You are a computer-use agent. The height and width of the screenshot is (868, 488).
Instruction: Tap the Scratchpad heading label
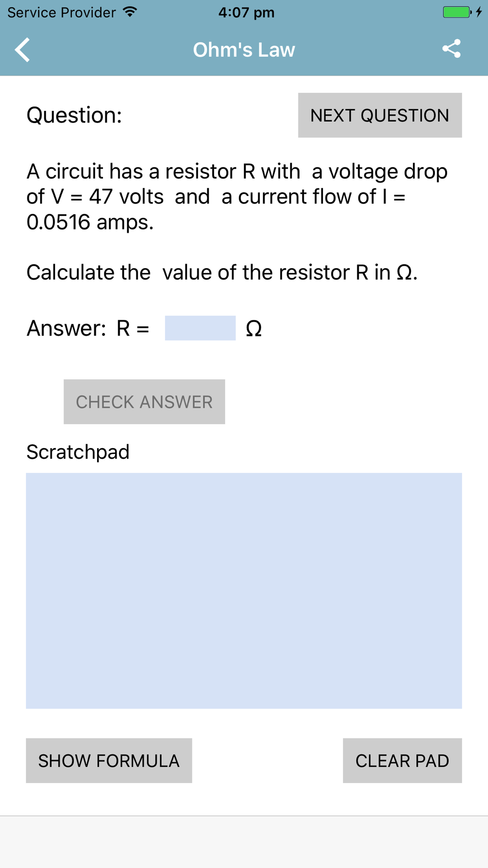click(x=78, y=452)
